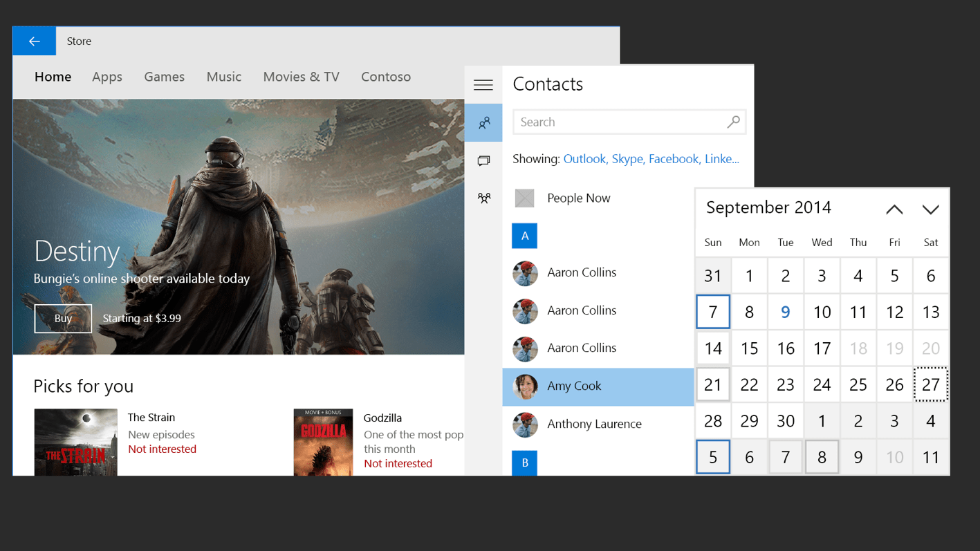980x551 pixels.
Task: Go to next month with down chevron
Action: [x=931, y=208]
